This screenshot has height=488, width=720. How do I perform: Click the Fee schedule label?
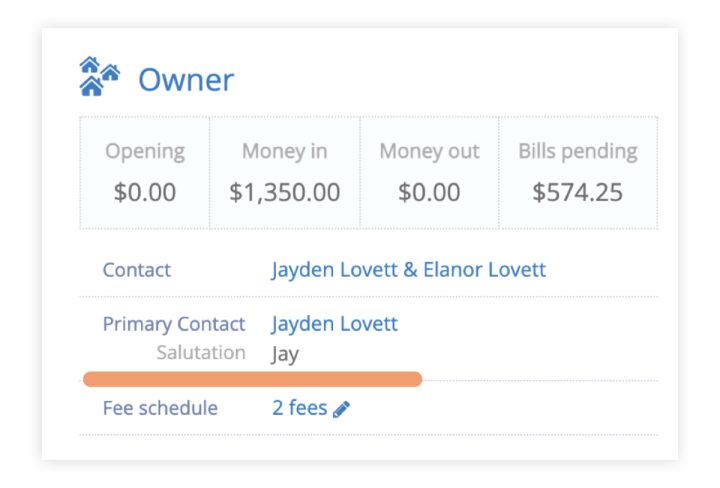(160, 408)
